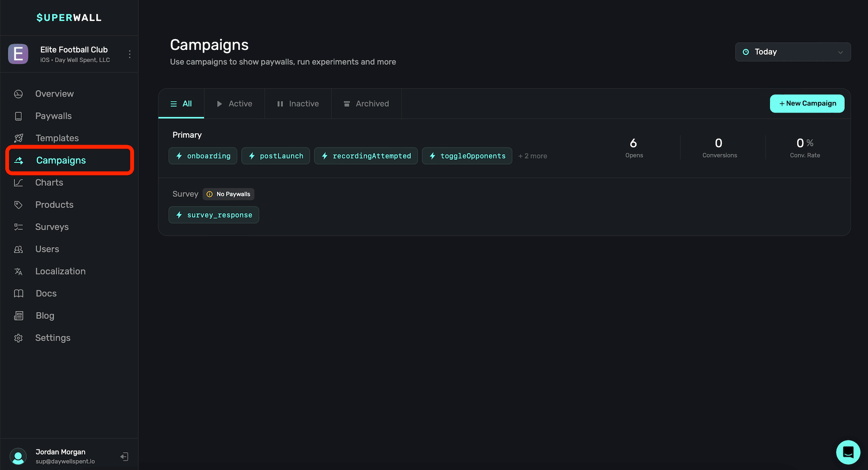Click the New Campaign button

coord(807,103)
